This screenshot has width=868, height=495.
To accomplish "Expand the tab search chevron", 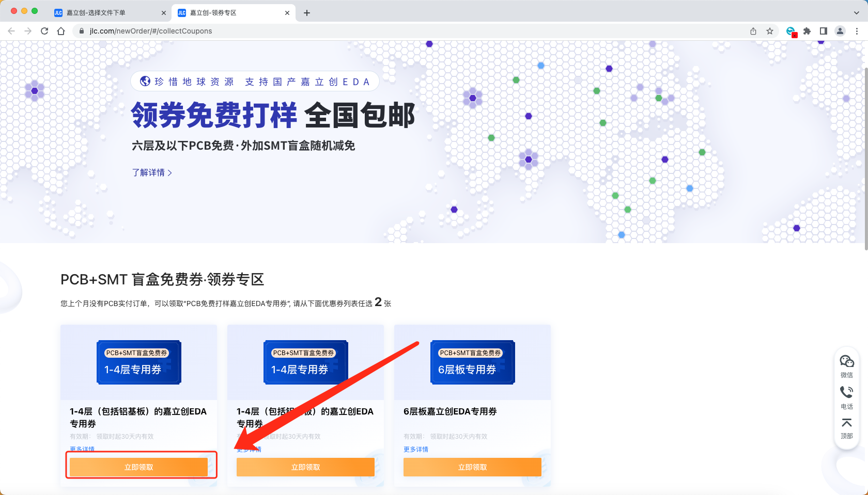I will (x=857, y=13).
